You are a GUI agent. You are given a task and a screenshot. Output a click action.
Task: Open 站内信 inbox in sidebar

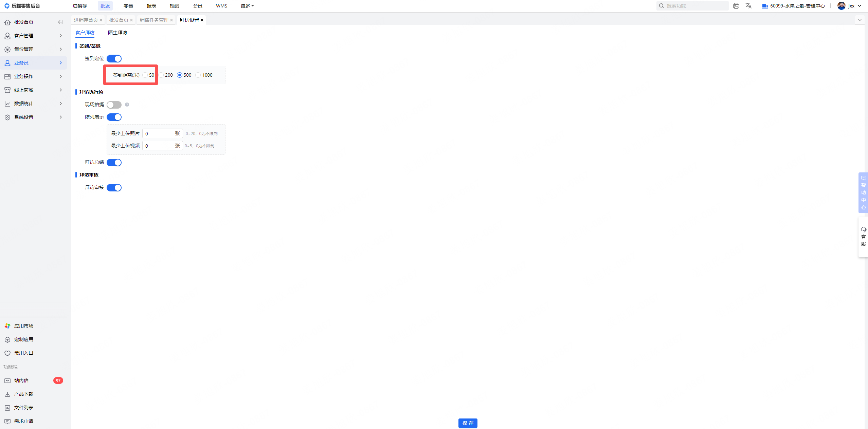tap(21, 380)
